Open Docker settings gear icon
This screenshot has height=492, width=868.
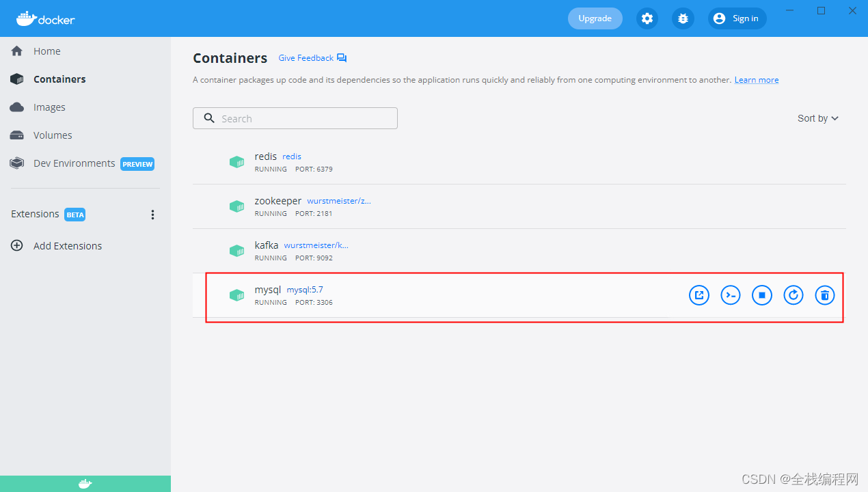[647, 18]
